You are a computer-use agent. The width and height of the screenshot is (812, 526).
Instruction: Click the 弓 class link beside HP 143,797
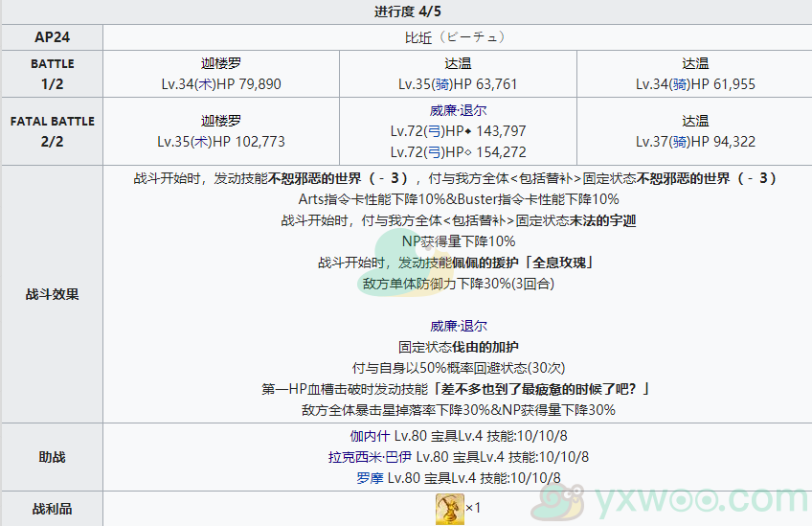(436, 131)
